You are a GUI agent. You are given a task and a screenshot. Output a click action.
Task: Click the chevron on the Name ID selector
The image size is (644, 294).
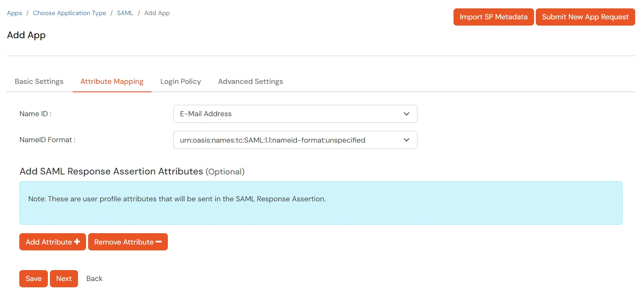pos(406,114)
